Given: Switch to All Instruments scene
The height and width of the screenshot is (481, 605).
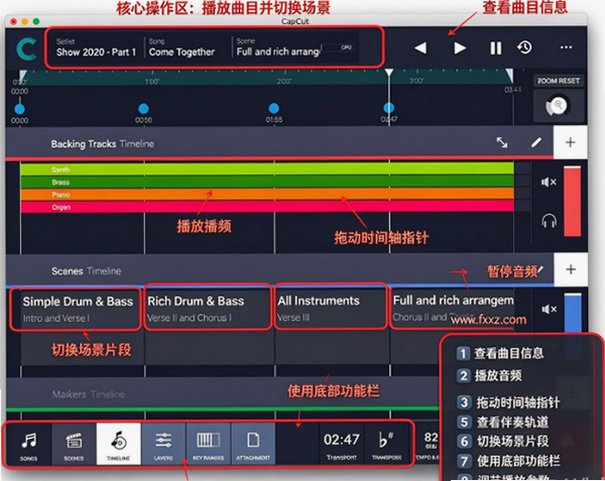Looking at the screenshot, I should tap(331, 307).
